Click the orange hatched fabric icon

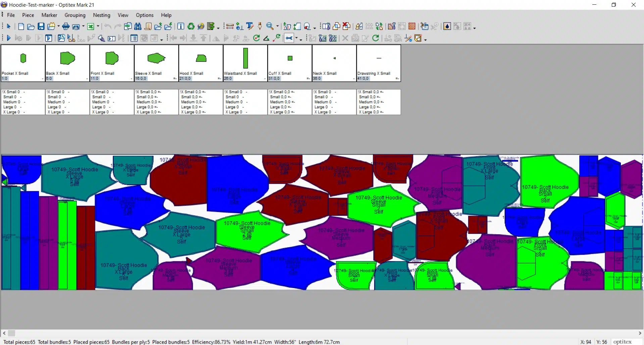(x=412, y=27)
